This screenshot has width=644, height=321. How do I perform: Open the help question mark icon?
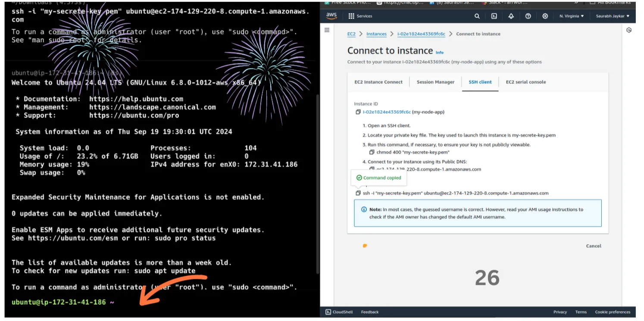click(528, 16)
